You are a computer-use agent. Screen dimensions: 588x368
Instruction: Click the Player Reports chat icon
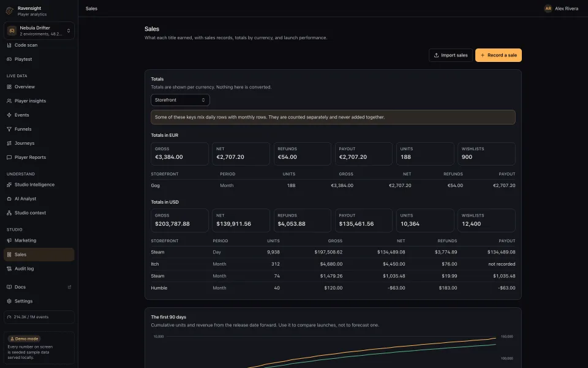[x=9, y=158]
